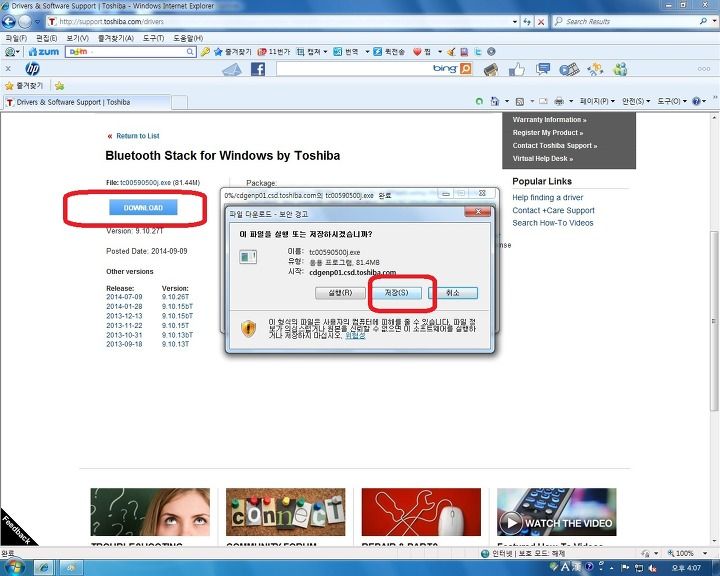This screenshot has width=720, height=576.
Task: Click the back navigation arrow
Action: (9, 22)
